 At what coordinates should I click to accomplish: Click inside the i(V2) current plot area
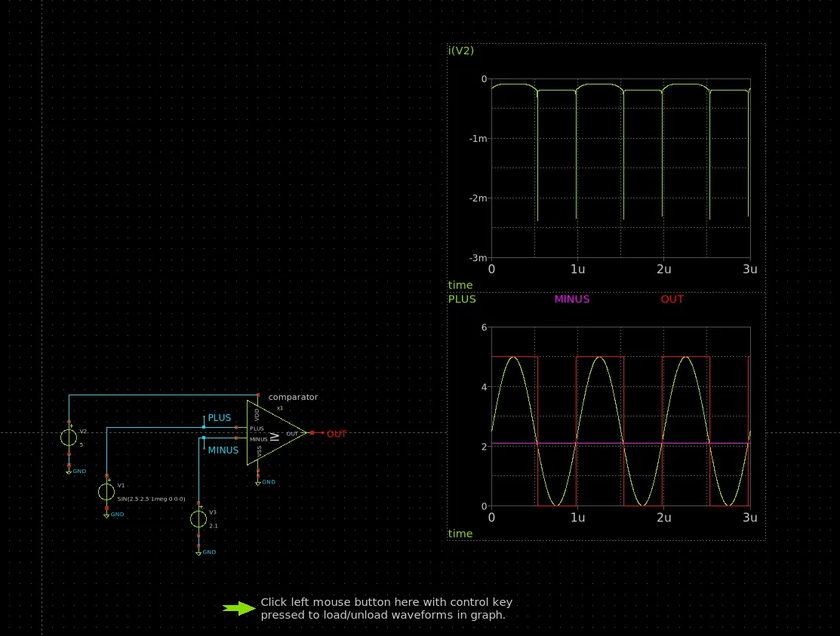click(621, 168)
